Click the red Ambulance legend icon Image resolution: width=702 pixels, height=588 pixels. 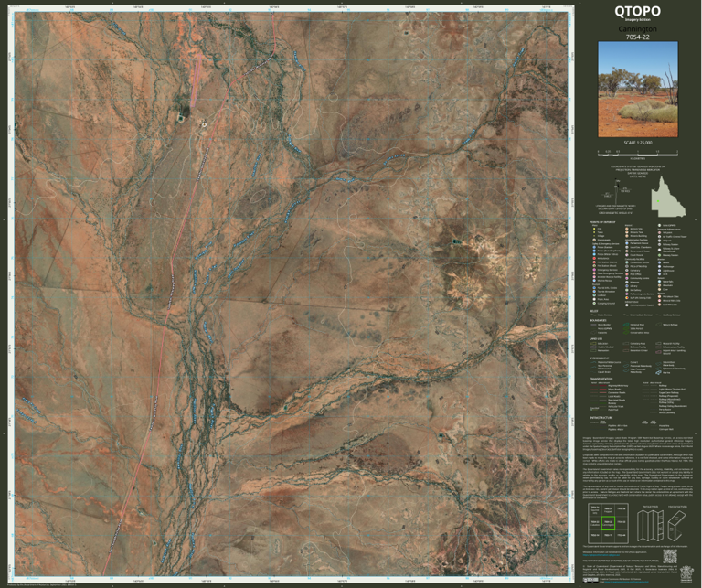pos(594,259)
